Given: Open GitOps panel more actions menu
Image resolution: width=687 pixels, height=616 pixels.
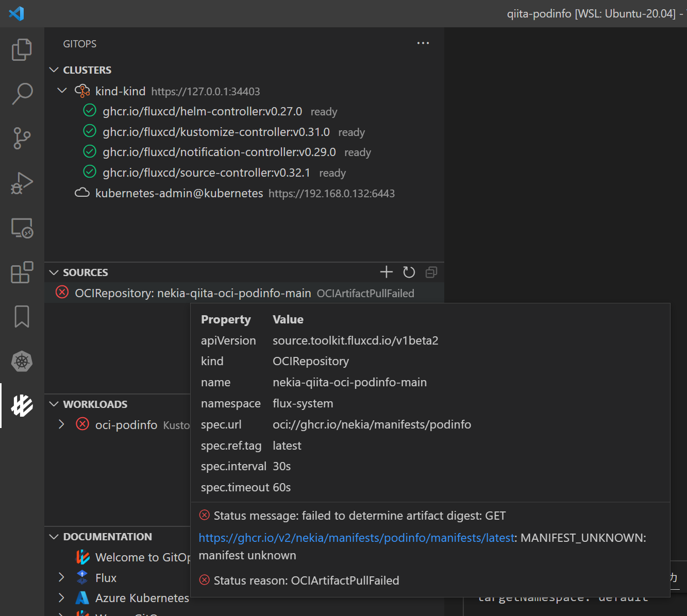Looking at the screenshot, I should (x=423, y=43).
